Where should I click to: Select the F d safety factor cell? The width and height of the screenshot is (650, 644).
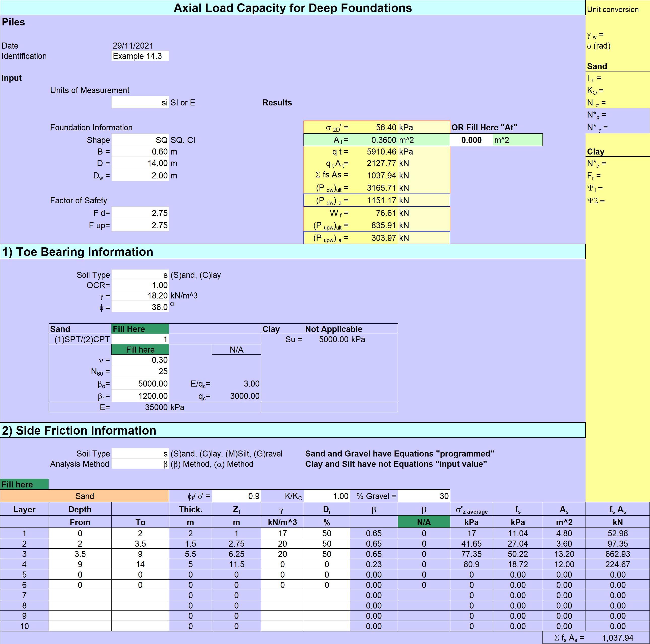coord(140,213)
